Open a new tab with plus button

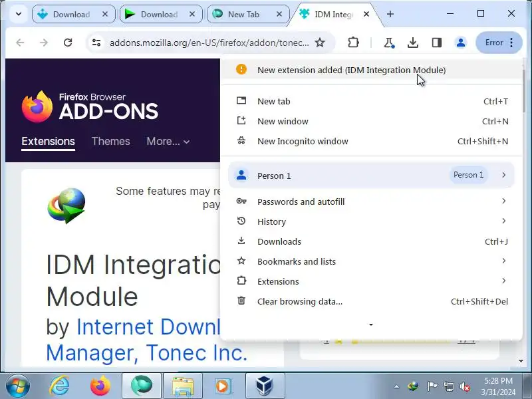(x=390, y=14)
